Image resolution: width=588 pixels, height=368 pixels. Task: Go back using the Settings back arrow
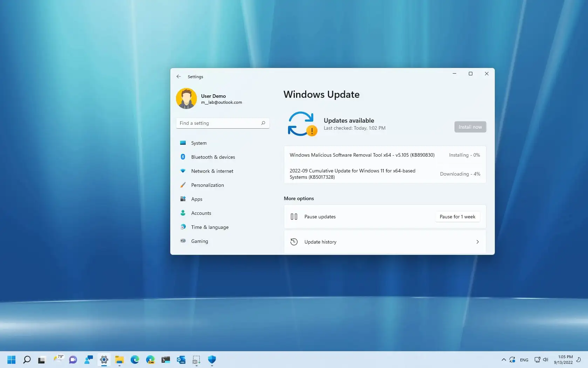tap(179, 76)
